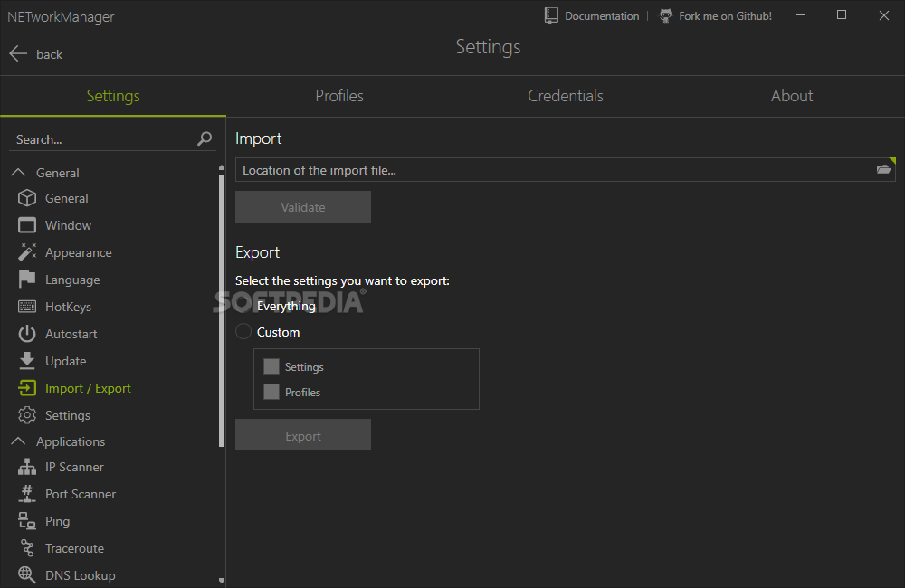Image resolution: width=905 pixels, height=588 pixels.
Task: Click the Settings gear icon
Action: pyautogui.click(x=27, y=415)
